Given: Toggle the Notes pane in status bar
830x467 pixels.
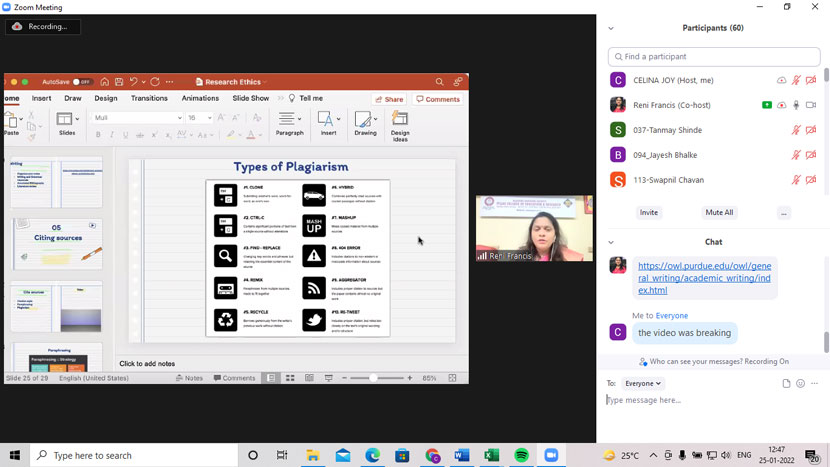Looking at the screenshot, I should pyautogui.click(x=189, y=378).
